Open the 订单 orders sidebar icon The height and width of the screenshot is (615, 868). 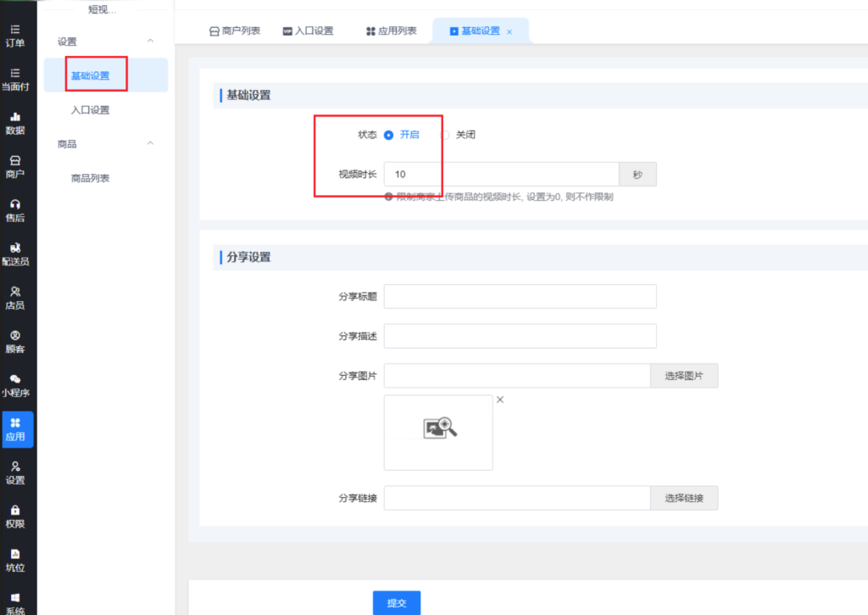coord(15,30)
